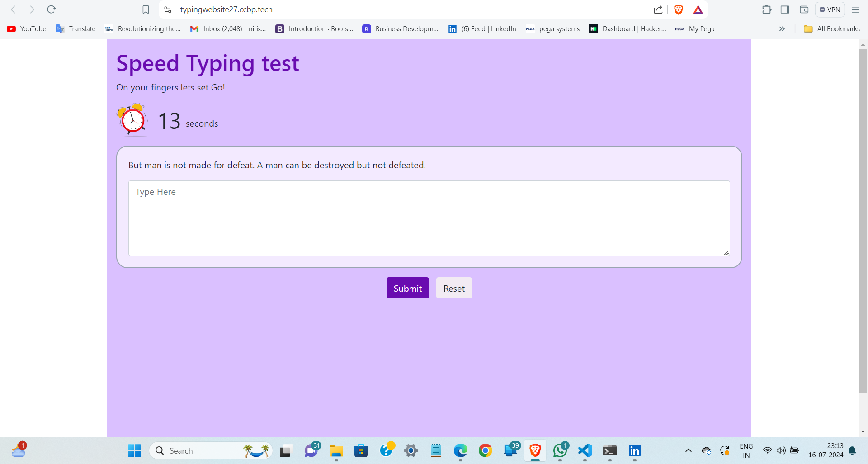
Task: Open WhatsApp from taskbar
Action: pyautogui.click(x=560, y=450)
